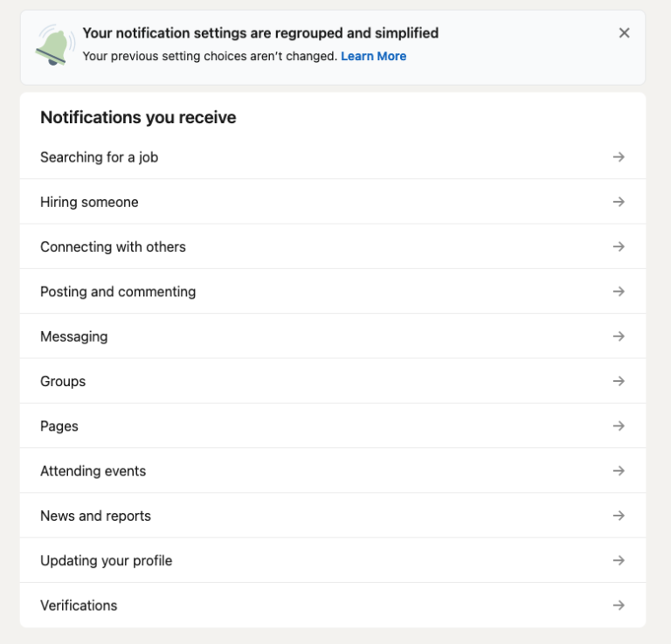Click arrow icon beside Searching for a job
The width and height of the screenshot is (671, 644).
pyautogui.click(x=619, y=157)
